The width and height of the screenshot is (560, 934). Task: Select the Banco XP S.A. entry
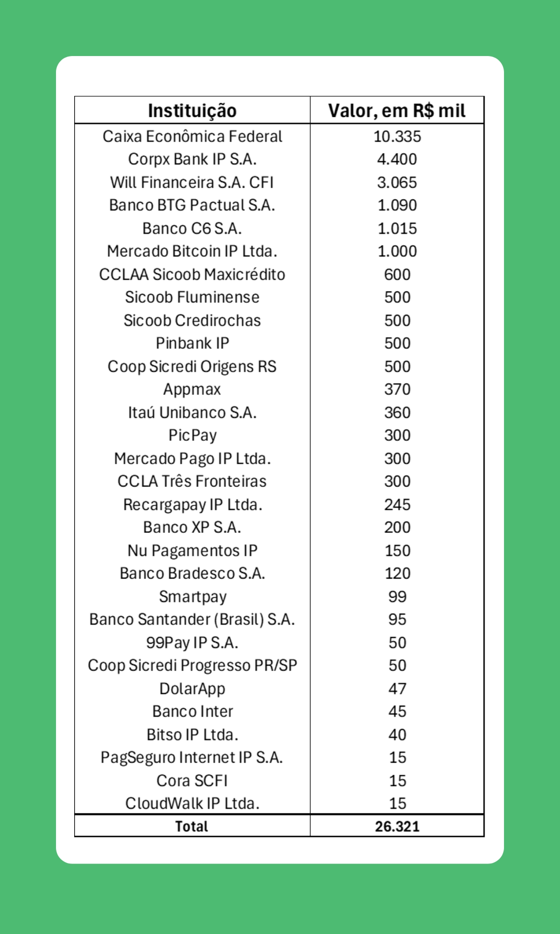[192, 527]
